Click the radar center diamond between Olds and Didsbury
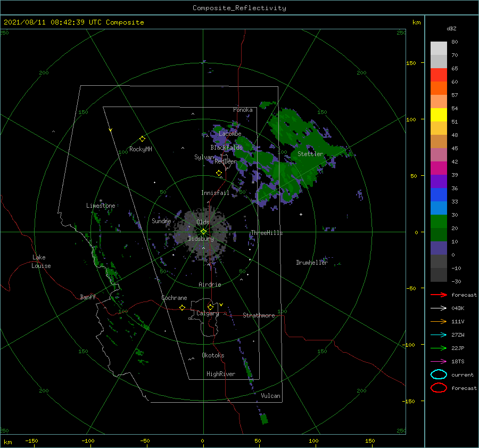This screenshot has width=479, height=448. 203,232
